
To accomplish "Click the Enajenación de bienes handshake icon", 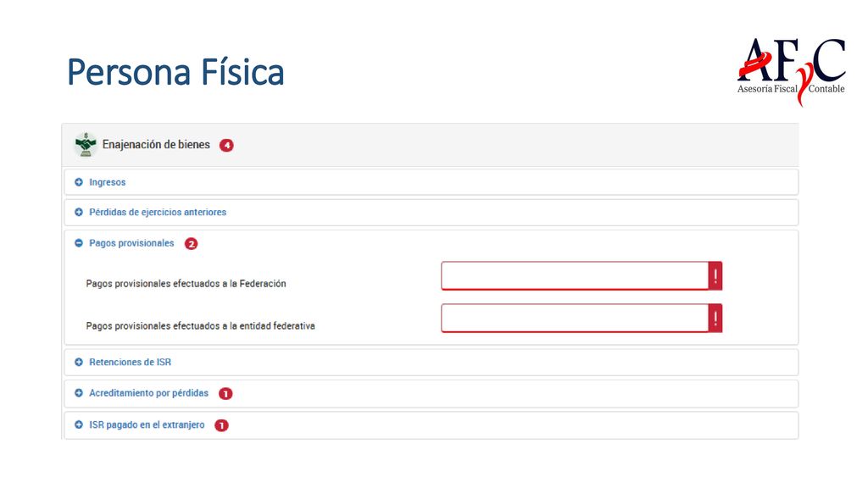I will 86,145.
